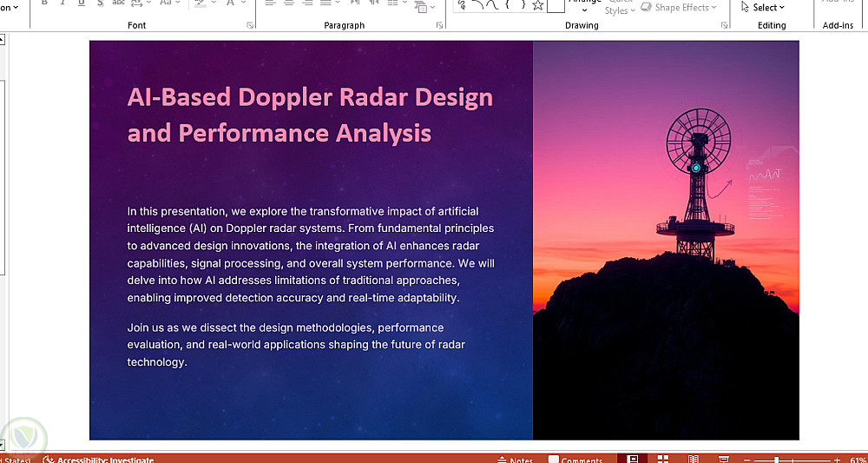This screenshot has width=868, height=463.
Task: Activate Normal view button in status bar
Action: tap(633, 459)
